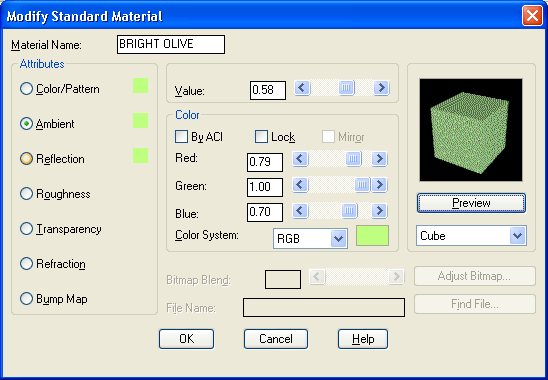Click the green swatch beside Reflection

(140, 156)
